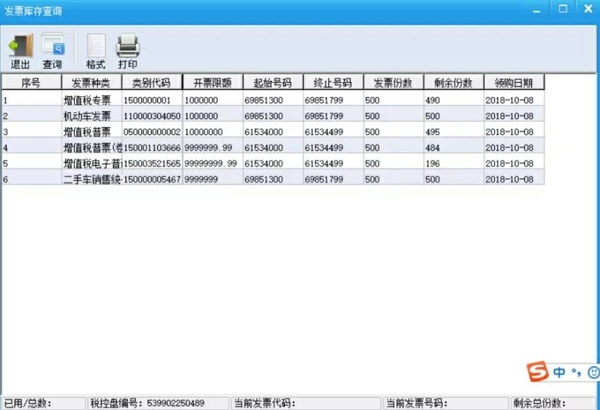Click the 剩余份数 column header

[453, 82]
